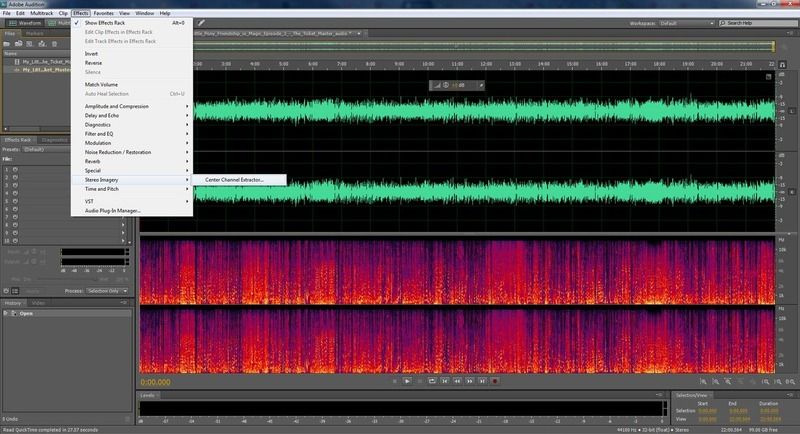
Task: Move playhead to next marker
Action: click(x=482, y=381)
